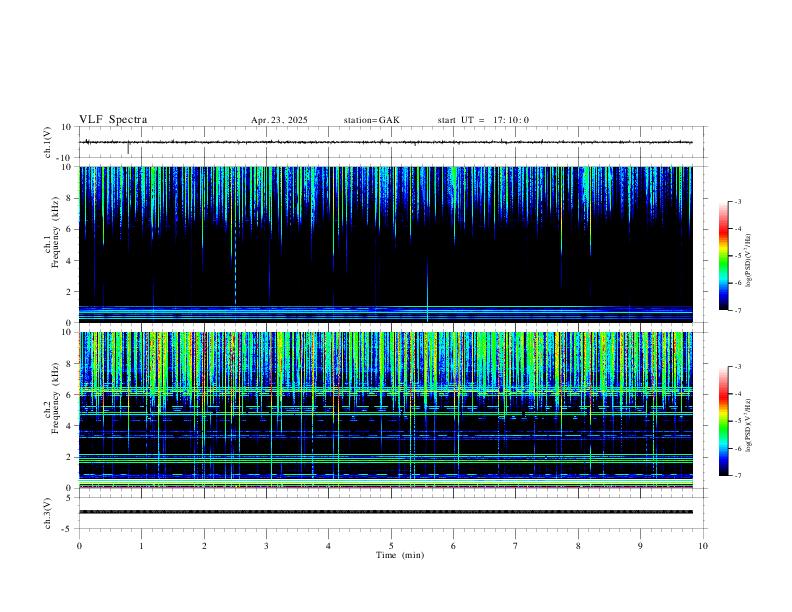Click the 'ch.3(V)' axis label
The height and width of the screenshot is (612, 792).
click(x=48, y=514)
